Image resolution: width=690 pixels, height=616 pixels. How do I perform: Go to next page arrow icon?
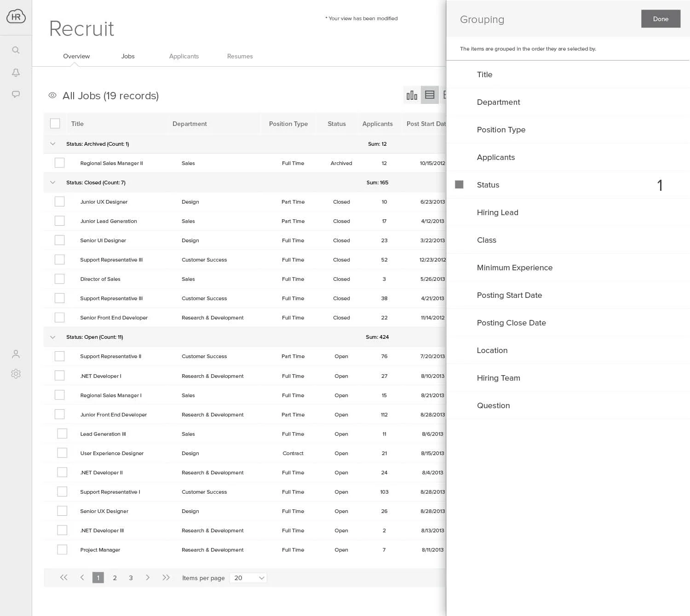(x=148, y=577)
